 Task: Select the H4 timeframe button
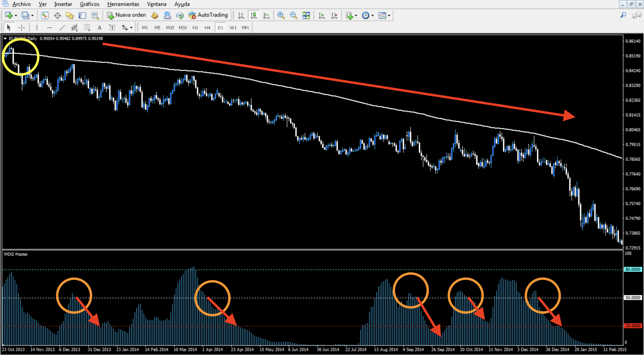point(207,28)
